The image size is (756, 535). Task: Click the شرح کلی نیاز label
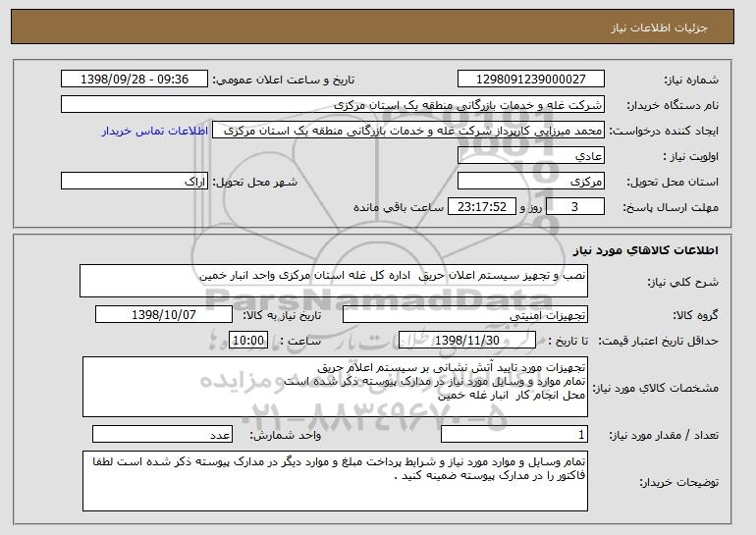click(x=682, y=282)
